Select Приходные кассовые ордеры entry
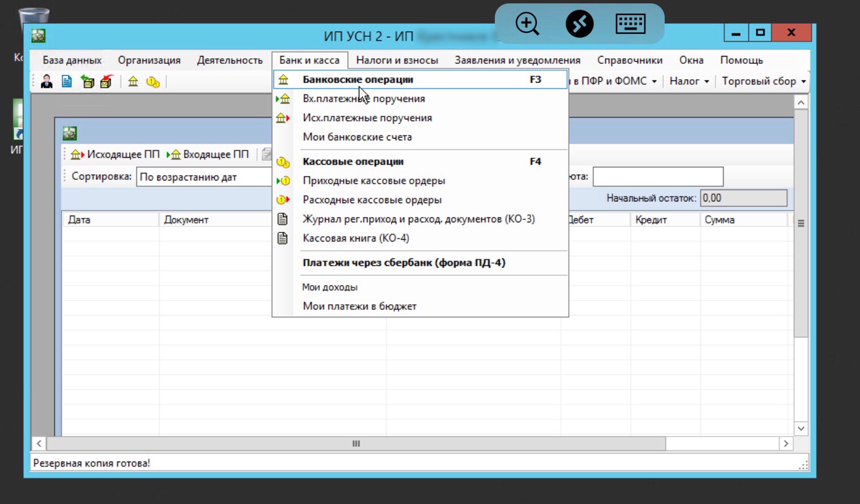Image resolution: width=860 pixels, height=504 pixels. 420,181
